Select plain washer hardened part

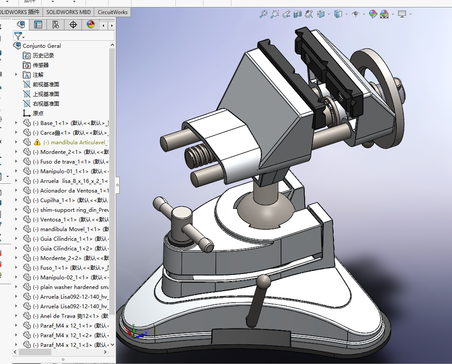click(70, 287)
